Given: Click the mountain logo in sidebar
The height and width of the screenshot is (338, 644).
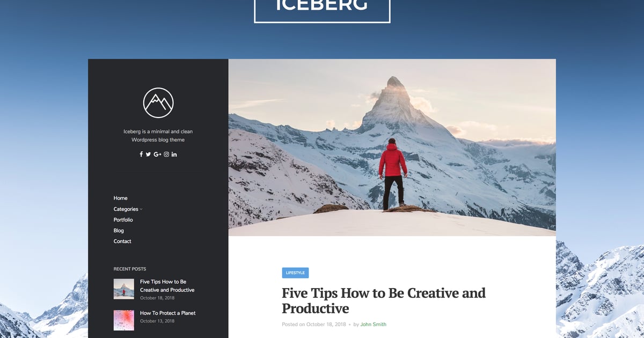Looking at the screenshot, I should [158, 102].
